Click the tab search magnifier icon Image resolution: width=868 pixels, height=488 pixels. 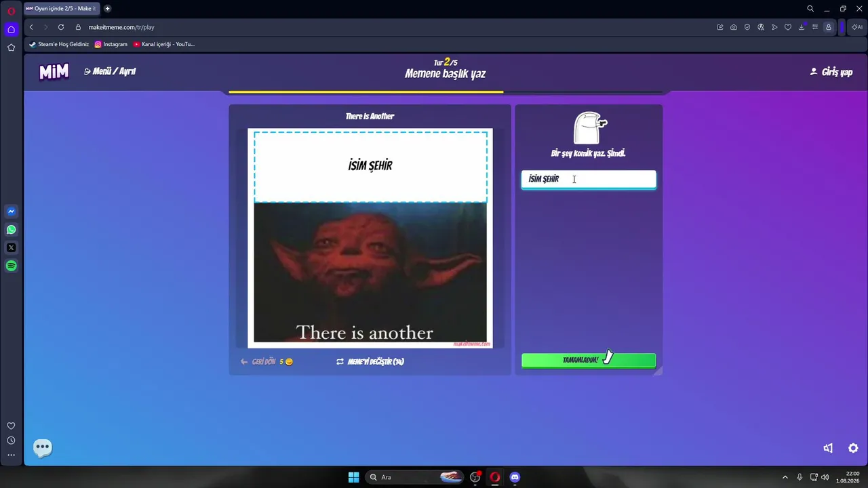[810, 9]
